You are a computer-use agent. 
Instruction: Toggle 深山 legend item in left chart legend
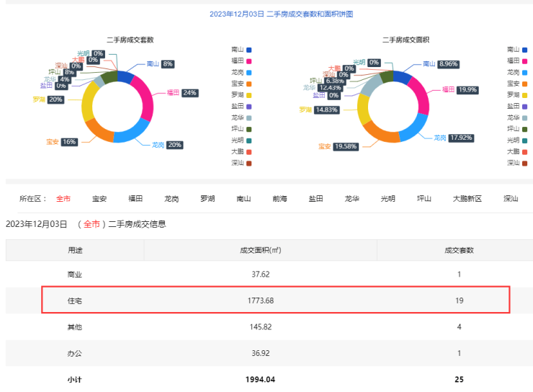pyautogui.click(x=241, y=163)
